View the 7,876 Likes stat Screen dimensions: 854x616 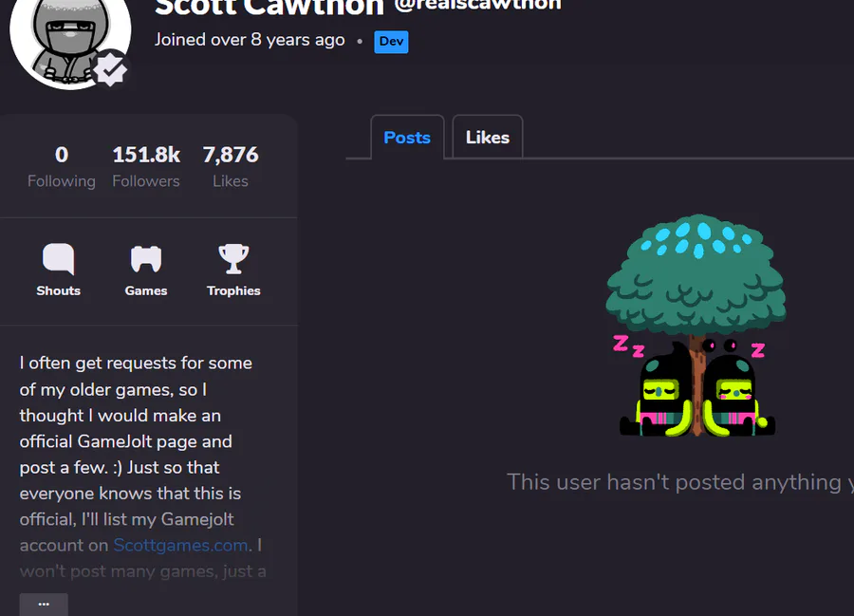coord(231,167)
